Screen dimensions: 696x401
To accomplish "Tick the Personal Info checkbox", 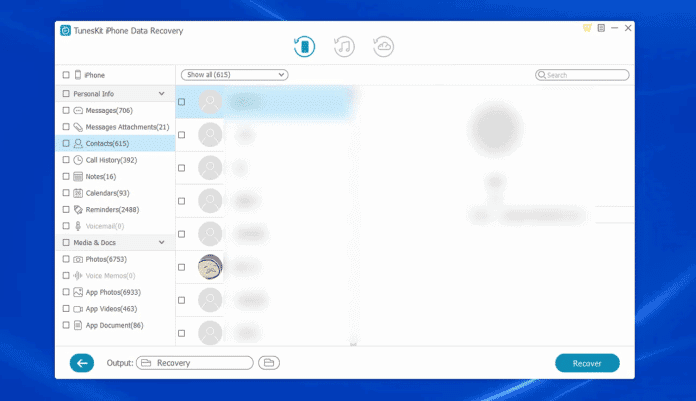I will 66,94.
